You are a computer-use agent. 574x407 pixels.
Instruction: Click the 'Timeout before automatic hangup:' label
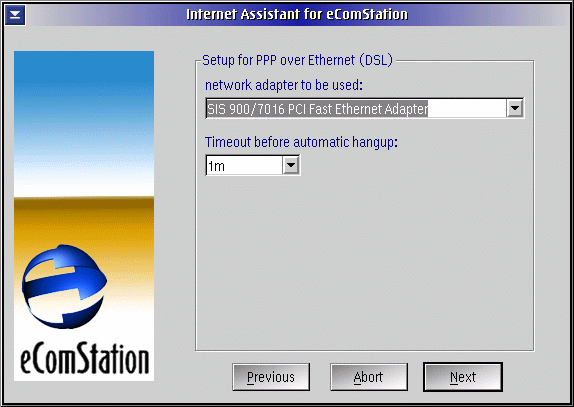pyautogui.click(x=301, y=142)
